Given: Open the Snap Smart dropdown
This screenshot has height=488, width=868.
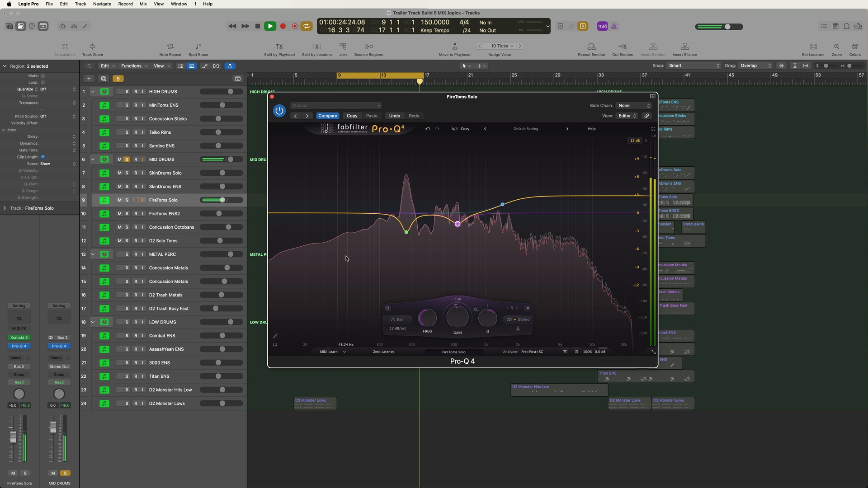Looking at the screenshot, I should tap(694, 66).
